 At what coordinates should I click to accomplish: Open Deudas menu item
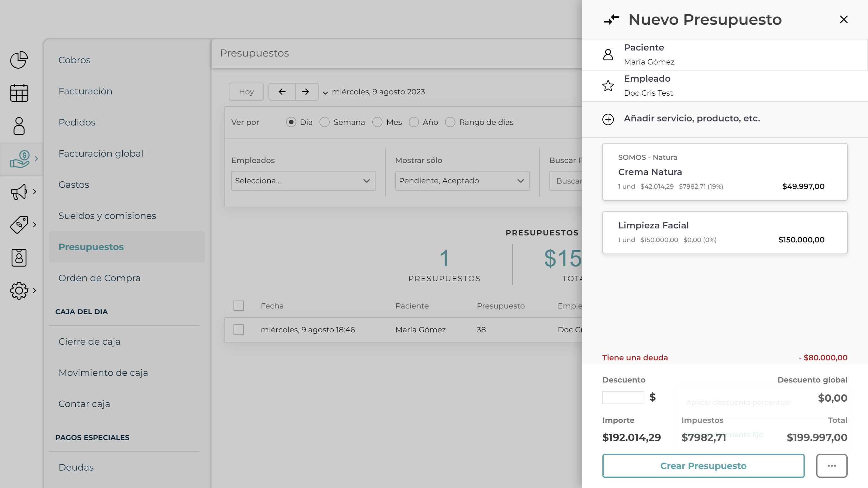coord(76,467)
